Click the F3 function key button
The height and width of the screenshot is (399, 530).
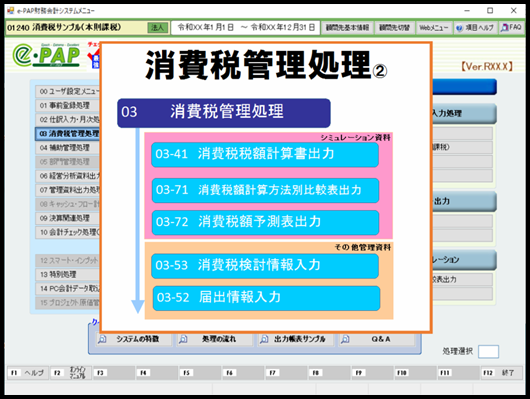114,373
